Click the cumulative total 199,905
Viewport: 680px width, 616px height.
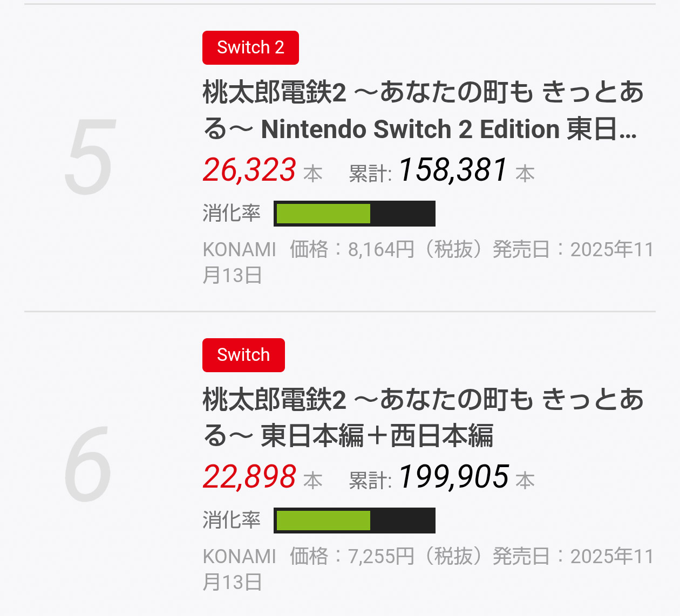click(453, 477)
